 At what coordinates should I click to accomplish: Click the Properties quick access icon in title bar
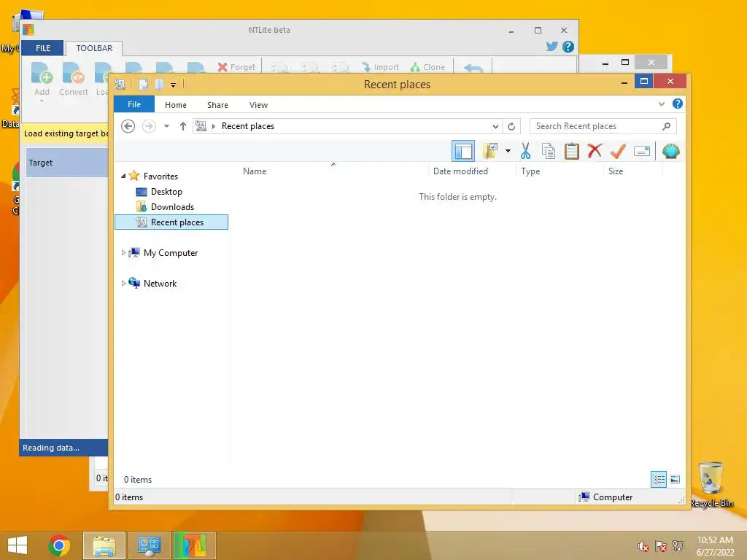click(144, 85)
